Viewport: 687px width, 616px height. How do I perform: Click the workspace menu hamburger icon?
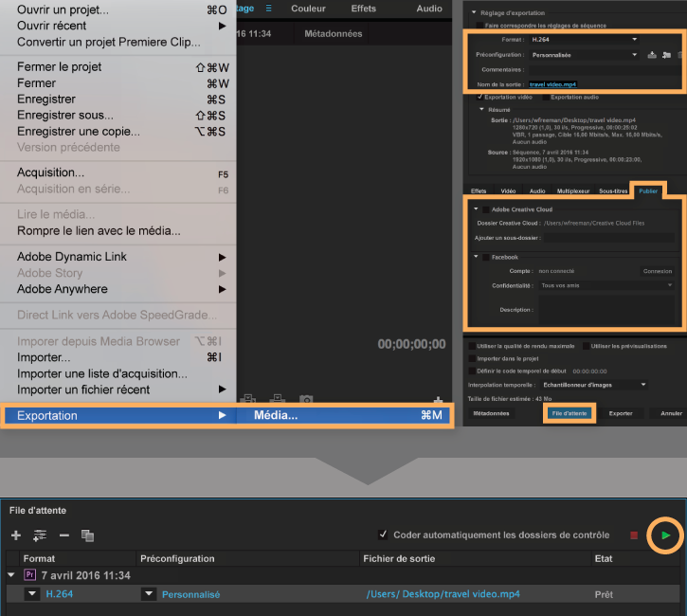coord(268,9)
